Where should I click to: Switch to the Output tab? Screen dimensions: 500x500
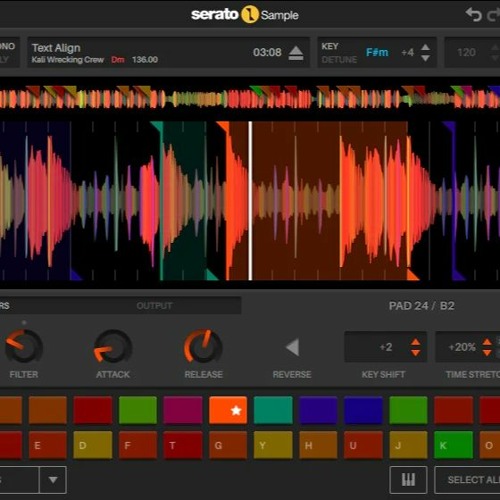point(154,306)
